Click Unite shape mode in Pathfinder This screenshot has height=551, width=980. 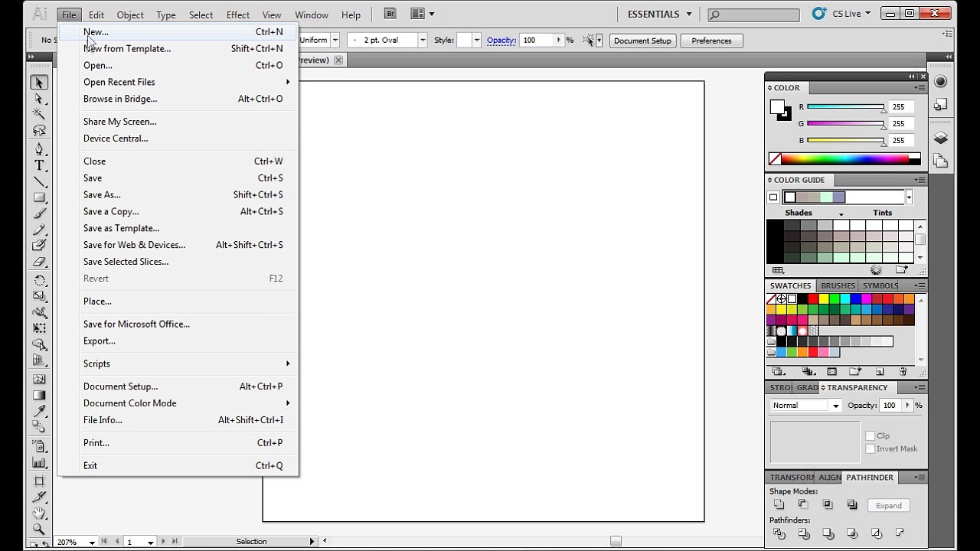pos(779,504)
